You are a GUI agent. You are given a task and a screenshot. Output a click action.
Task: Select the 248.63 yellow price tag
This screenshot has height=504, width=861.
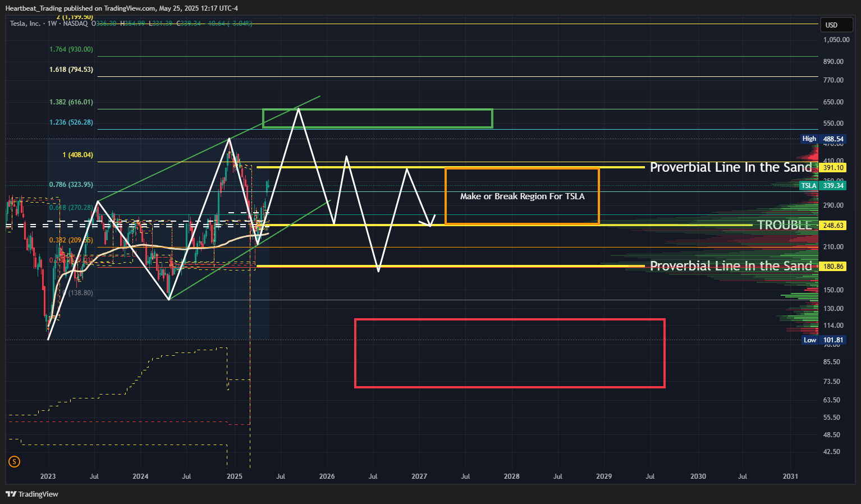[x=833, y=225]
